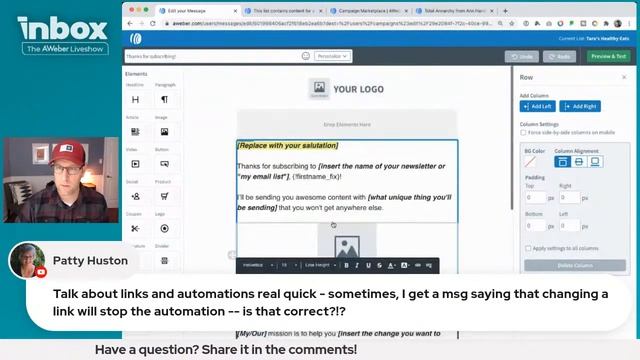Switch to Campaign Marketplace tab
640x360 pixels.
pos(369,11)
